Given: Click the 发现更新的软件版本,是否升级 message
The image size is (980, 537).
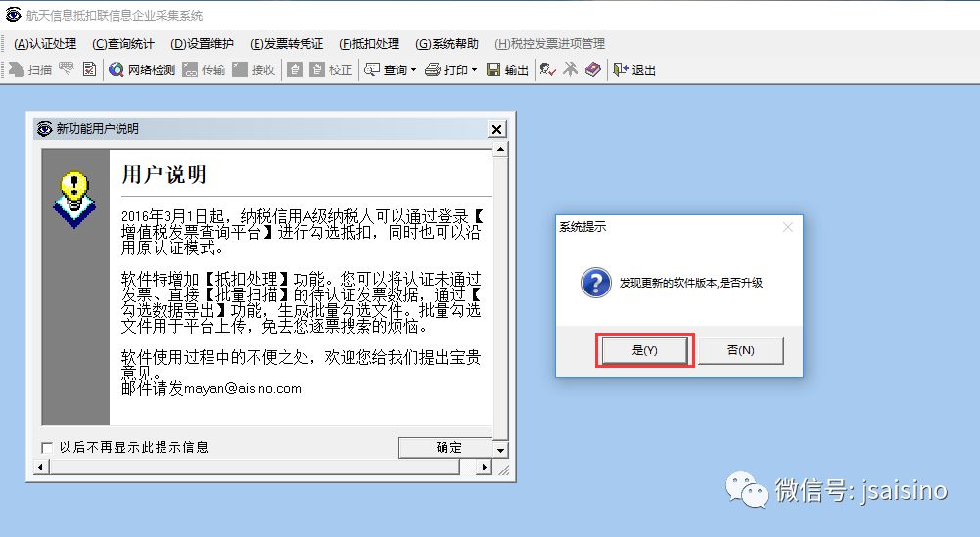Looking at the screenshot, I should pyautogui.click(x=690, y=283).
